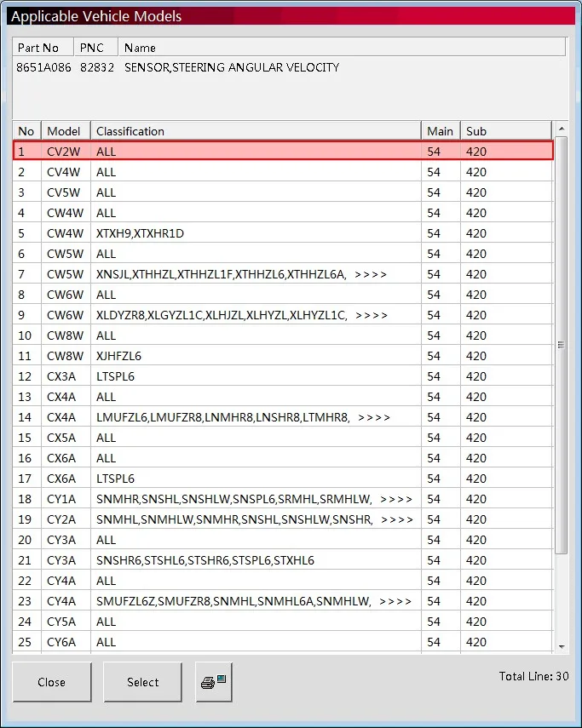Select row 10 CW8W ALL
This screenshot has height=728, width=582.
(283, 335)
